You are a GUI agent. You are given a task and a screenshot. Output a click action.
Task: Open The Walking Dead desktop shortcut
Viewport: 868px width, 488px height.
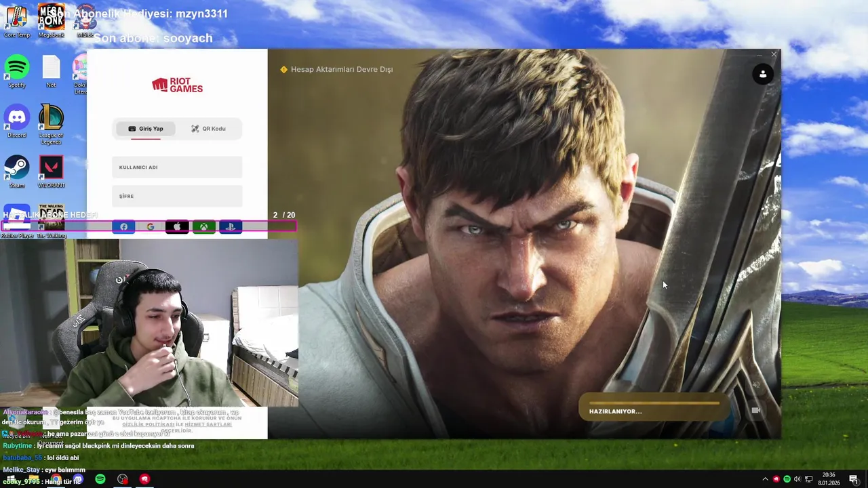52,222
